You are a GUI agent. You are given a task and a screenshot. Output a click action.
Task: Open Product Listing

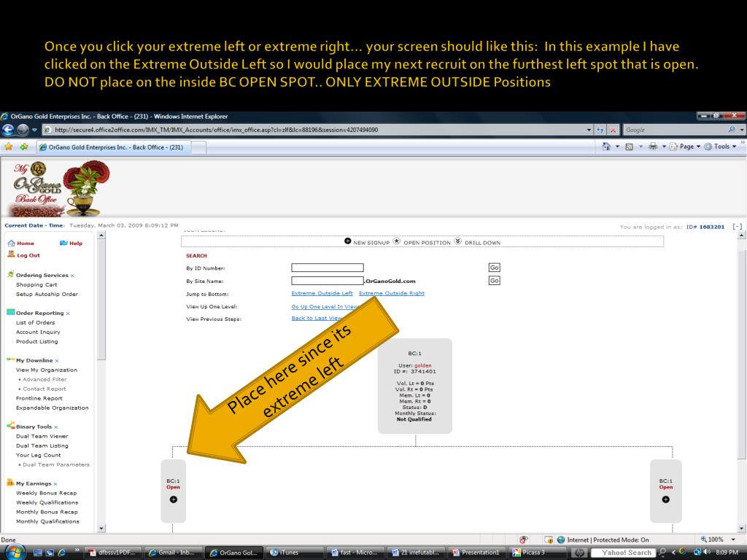[36, 341]
